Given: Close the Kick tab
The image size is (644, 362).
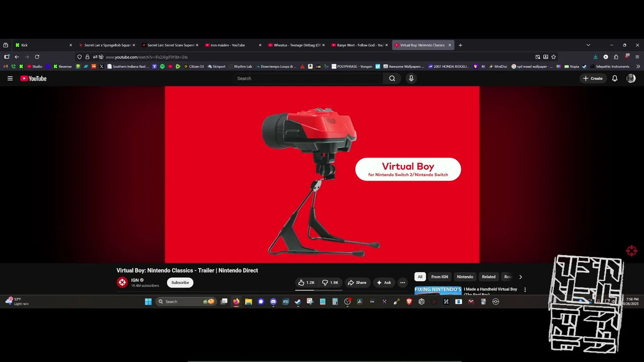Looking at the screenshot, I should point(70,45).
